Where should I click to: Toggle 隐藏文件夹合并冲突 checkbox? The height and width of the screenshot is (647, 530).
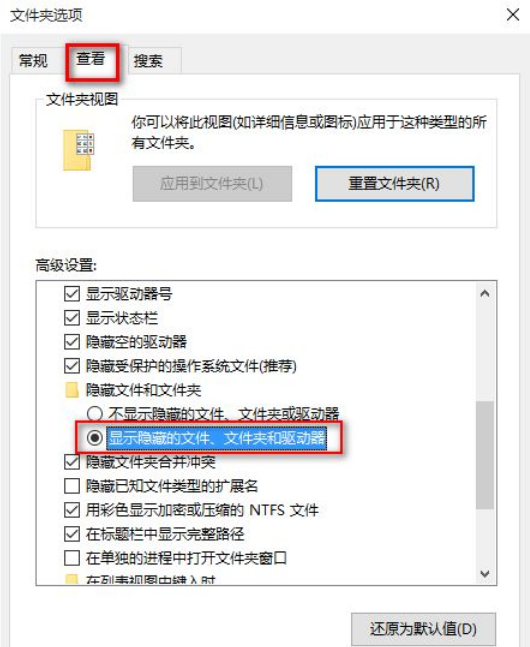click(72, 462)
